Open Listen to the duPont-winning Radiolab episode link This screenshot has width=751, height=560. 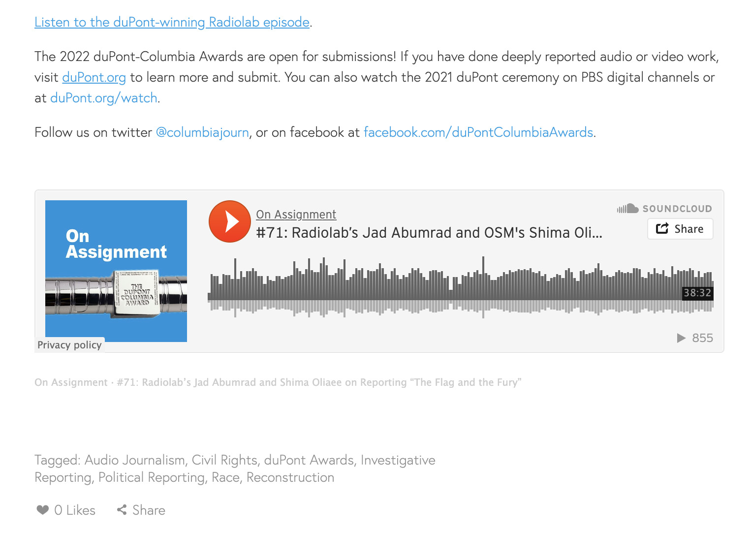click(x=172, y=22)
